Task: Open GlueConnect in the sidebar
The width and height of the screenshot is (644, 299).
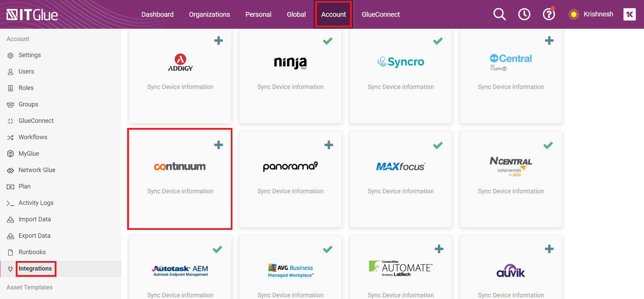Action: click(36, 121)
